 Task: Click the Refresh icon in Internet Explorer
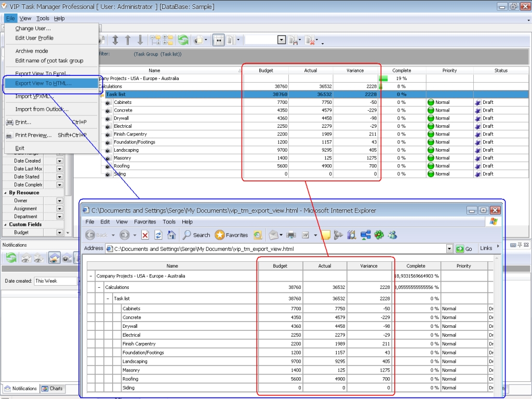coord(158,235)
